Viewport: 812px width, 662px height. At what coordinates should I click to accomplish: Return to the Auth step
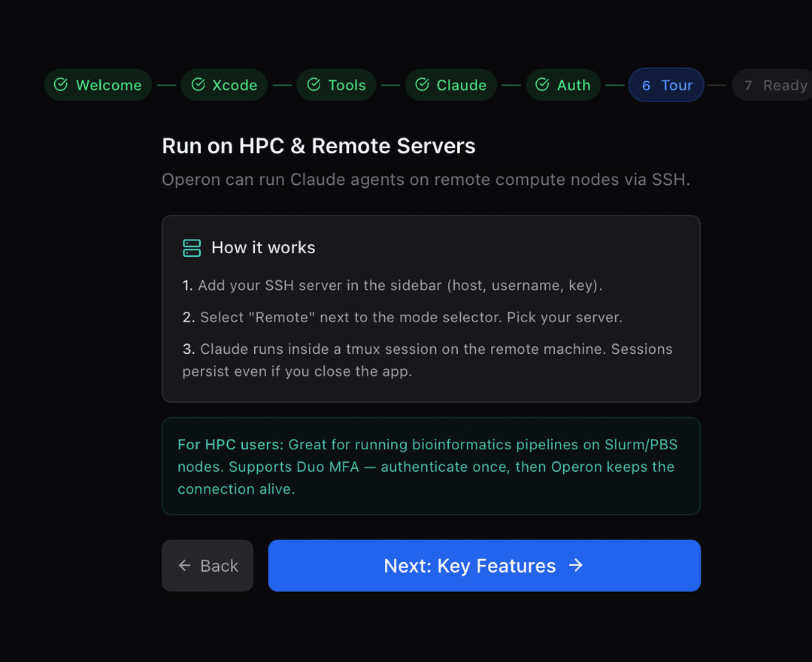point(563,85)
